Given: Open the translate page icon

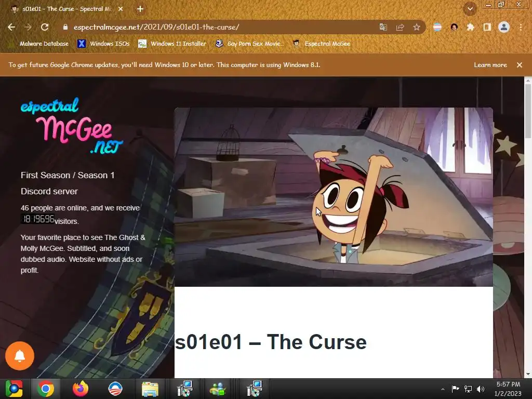Looking at the screenshot, I should pos(383,27).
